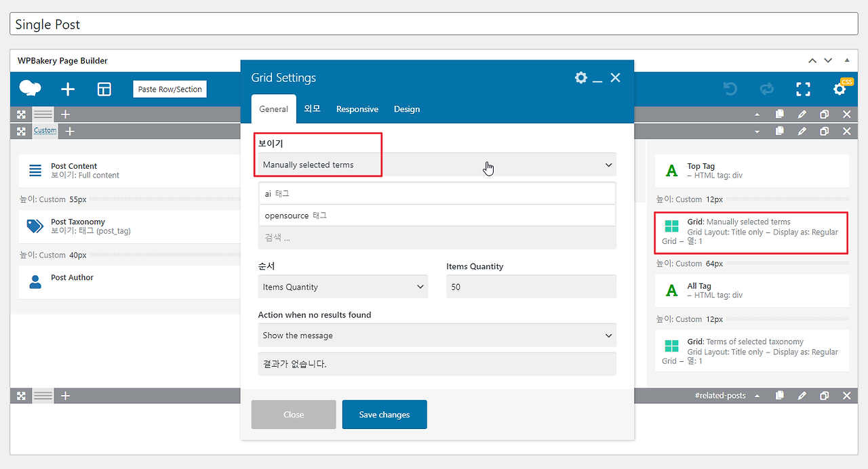Delete the #related-posts row

(x=847, y=396)
